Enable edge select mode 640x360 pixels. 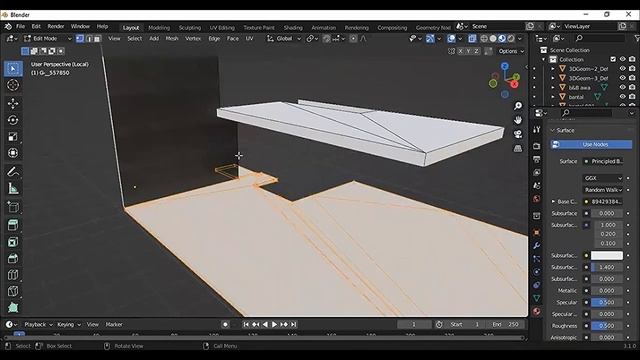pyautogui.click(x=89, y=39)
